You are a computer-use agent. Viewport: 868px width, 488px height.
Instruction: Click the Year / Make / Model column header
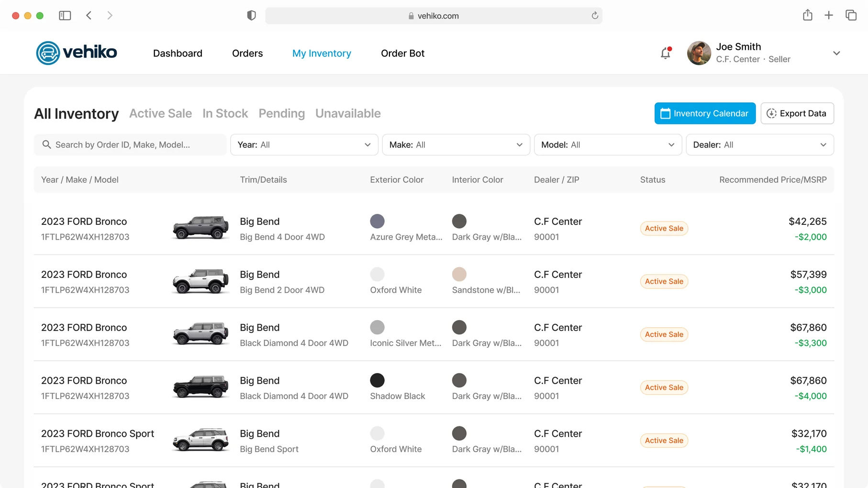point(80,180)
